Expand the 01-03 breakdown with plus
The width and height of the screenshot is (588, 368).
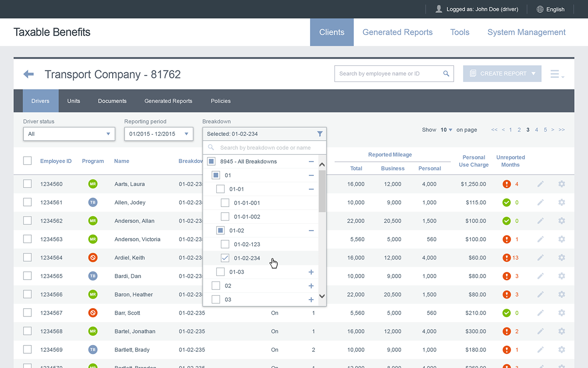tap(311, 272)
